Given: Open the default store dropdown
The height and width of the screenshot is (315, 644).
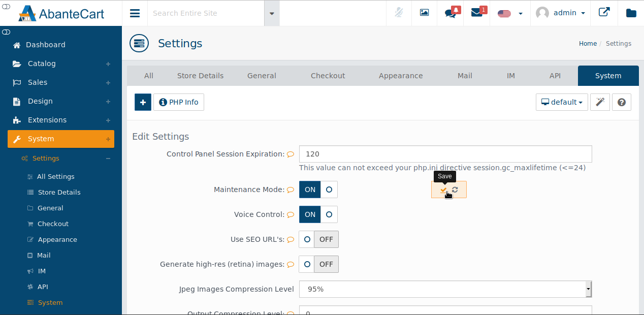Looking at the screenshot, I should (x=562, y=102).
